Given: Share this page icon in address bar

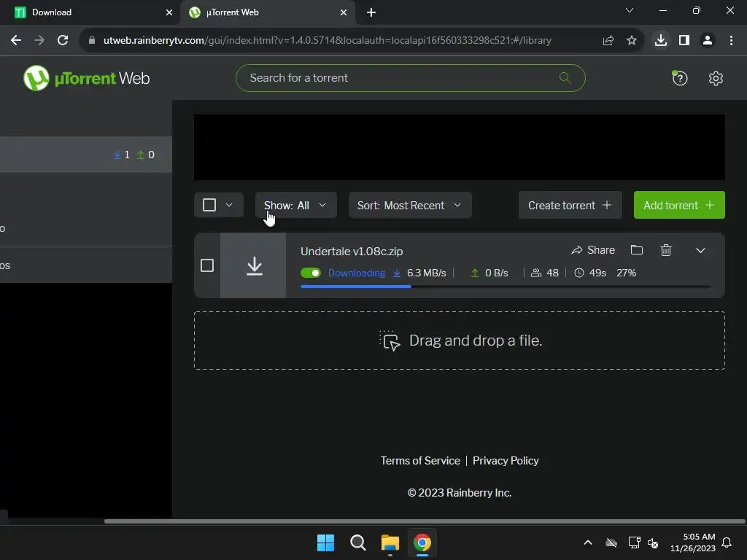Looking at the screenshot, I should [608, 41].
